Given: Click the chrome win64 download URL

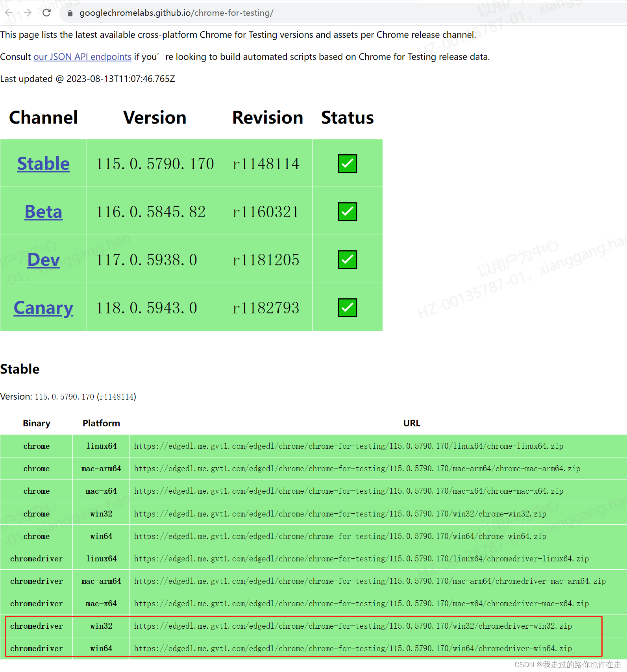Looking at the screenshot, I should [340, 536].
